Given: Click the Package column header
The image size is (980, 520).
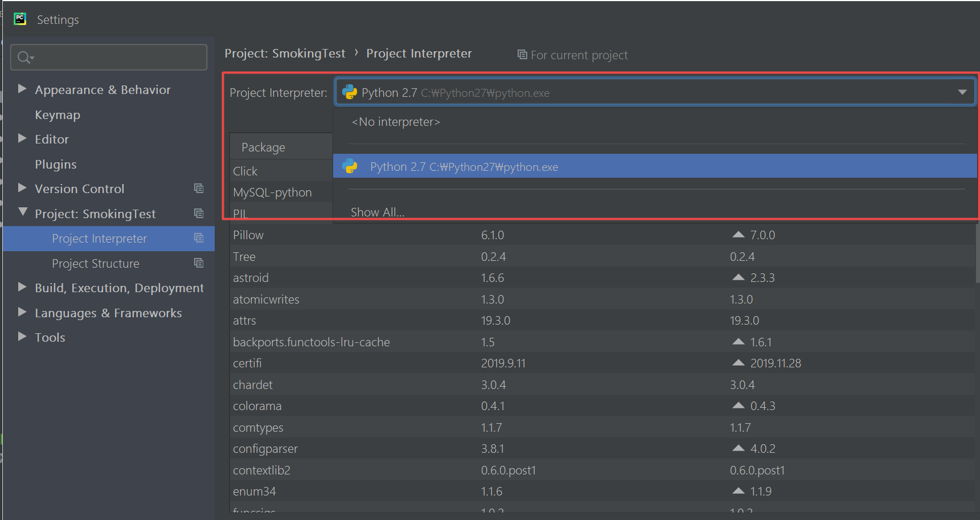Looking at the screenshot, I should pyautogui.click(x=281, y=147).
